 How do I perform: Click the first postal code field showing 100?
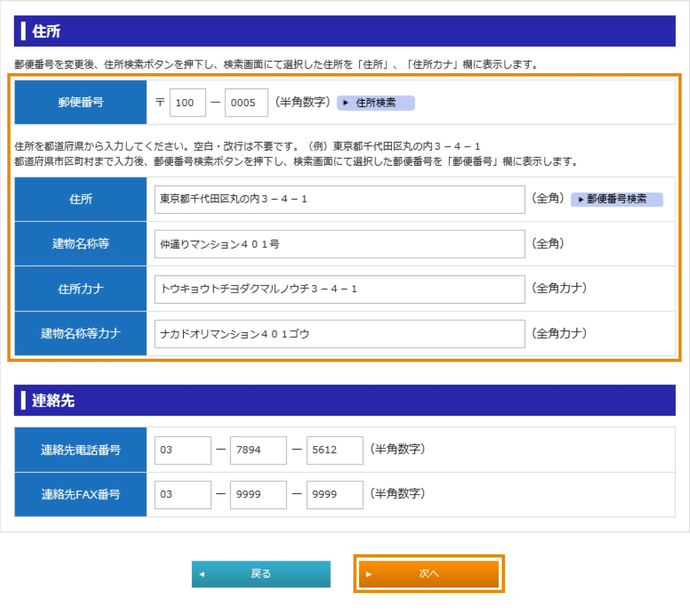pyautogui.click(x=187, y=102)
